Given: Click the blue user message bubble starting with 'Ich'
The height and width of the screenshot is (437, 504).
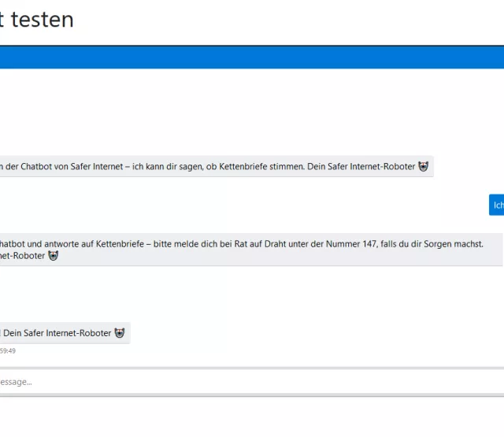Looking at the screenshot, I should pos(497,206).
